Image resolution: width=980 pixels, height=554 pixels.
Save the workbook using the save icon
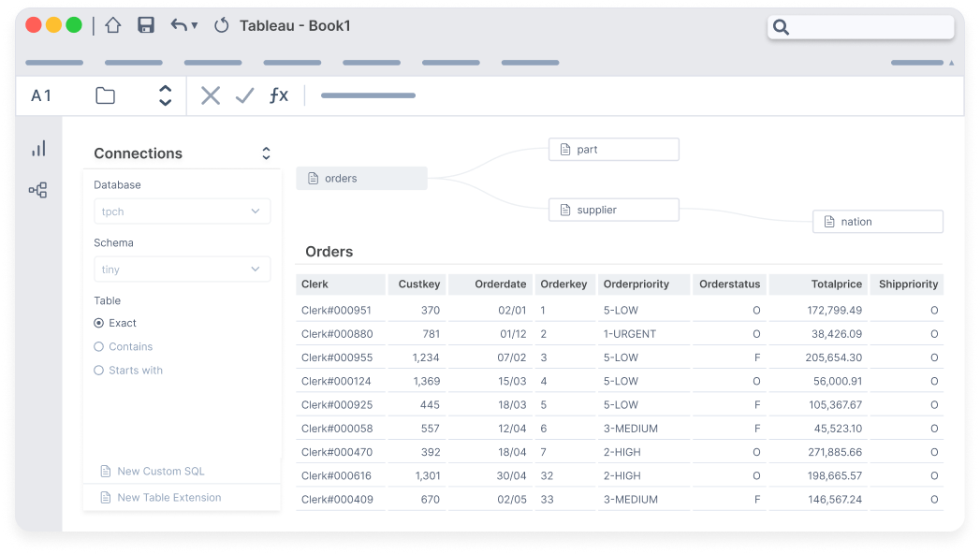[146, 25]
